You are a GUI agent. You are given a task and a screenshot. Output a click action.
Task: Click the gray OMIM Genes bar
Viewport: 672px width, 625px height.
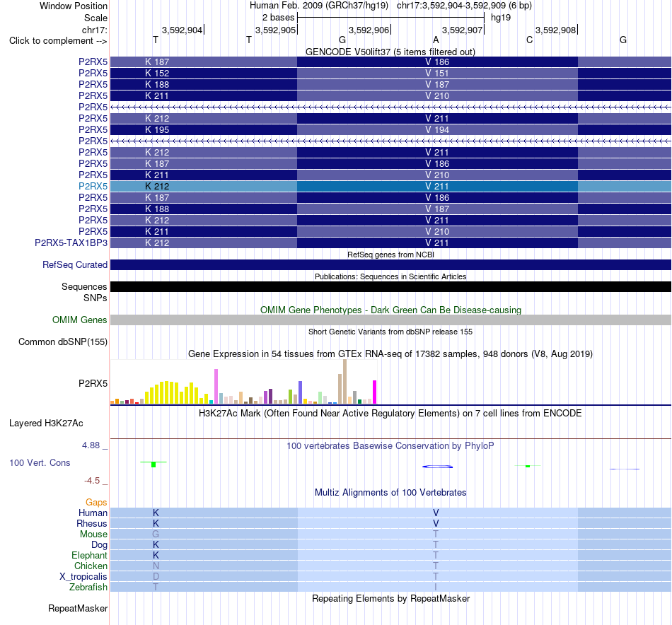pos(391,320)
